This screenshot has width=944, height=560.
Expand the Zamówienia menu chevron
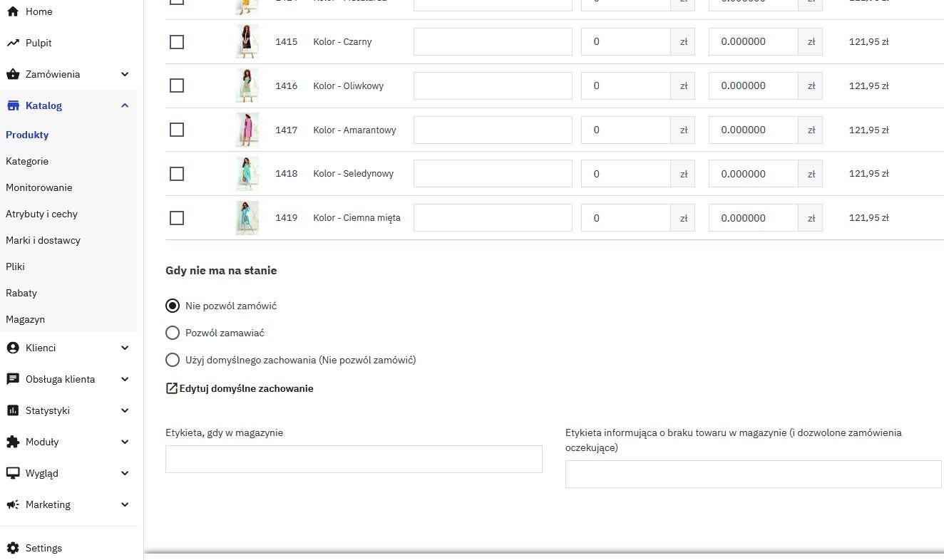pos(125,74)
